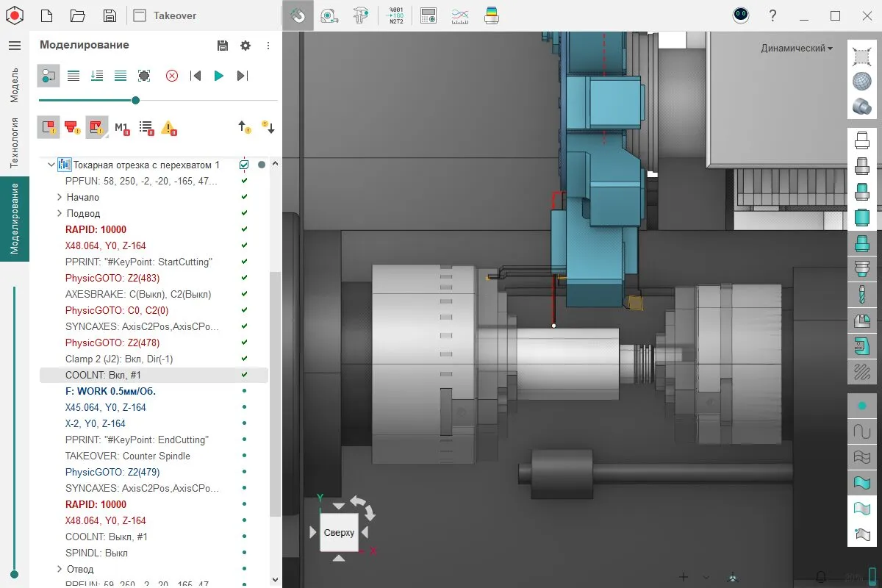The image size is (882, 588).
Task: Select the TAKEOVER: Counter Spindle command
Action: pyautogui.click(x=127, y=456)
